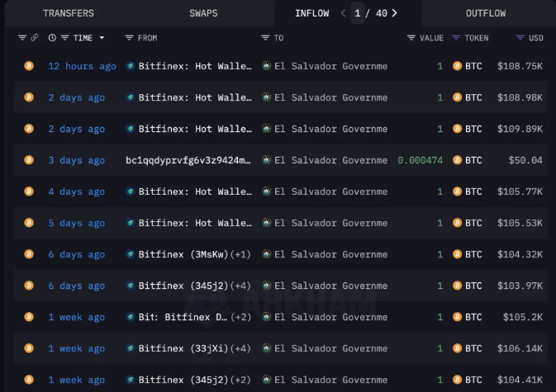Expand (+2) senders in $104.41K row
556x392 pixels.
point(240,380)
